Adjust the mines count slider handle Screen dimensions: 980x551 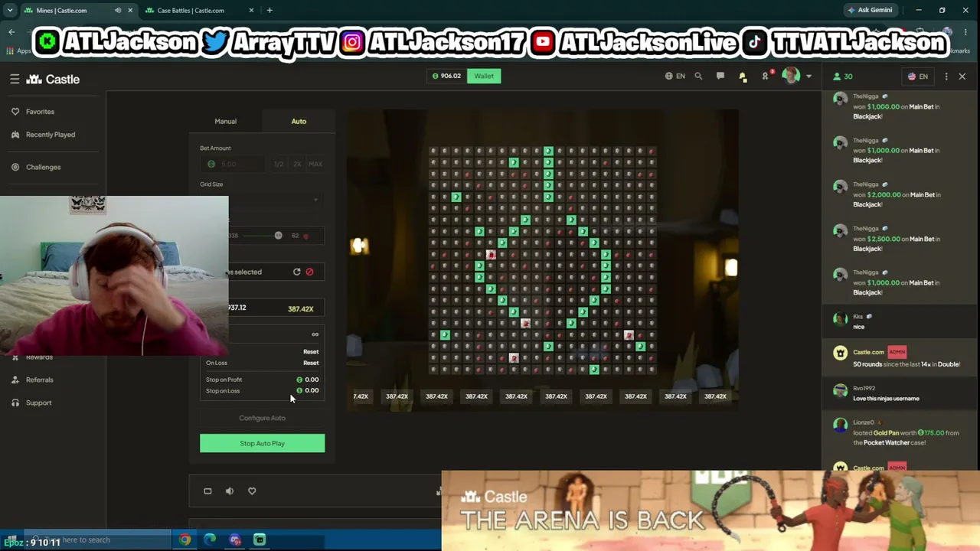coord(278,236)
